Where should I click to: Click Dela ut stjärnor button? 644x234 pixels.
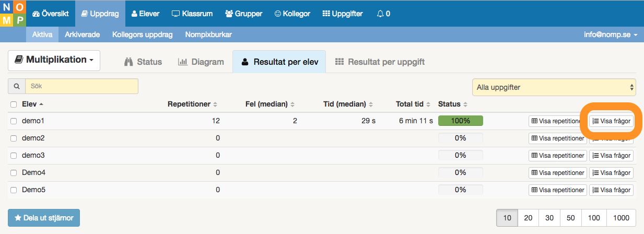[x=44, y=217]
